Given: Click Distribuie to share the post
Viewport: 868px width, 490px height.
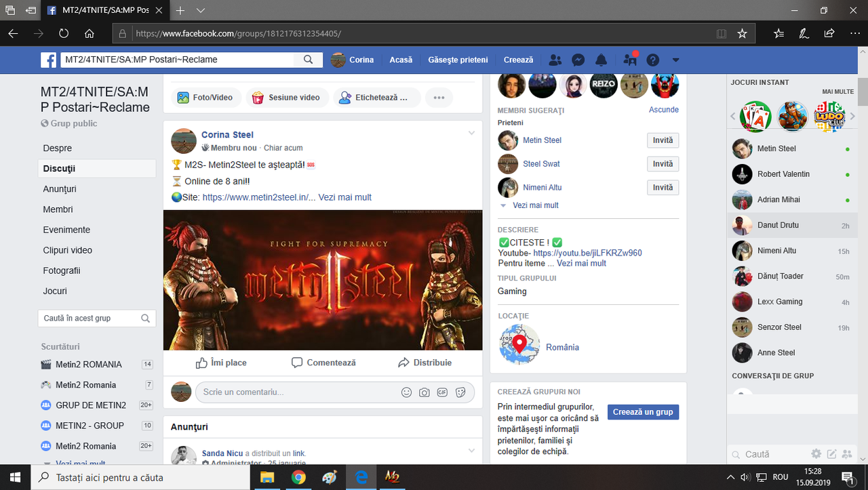Looking at the screenshot, I should pos(425,363).
